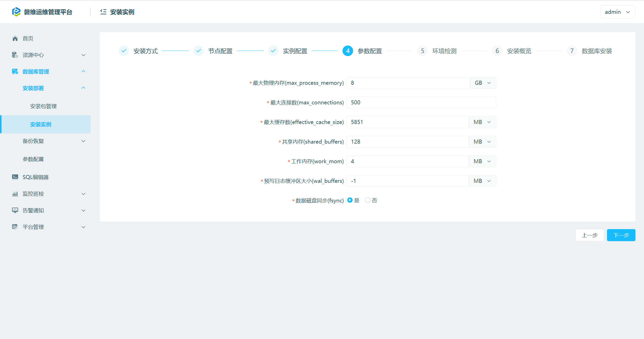Image resolution: width=644 pixels, height=339 pixels.
Task: Click completed step 安装方式 checkmark
Action: (x=124, y=51)
